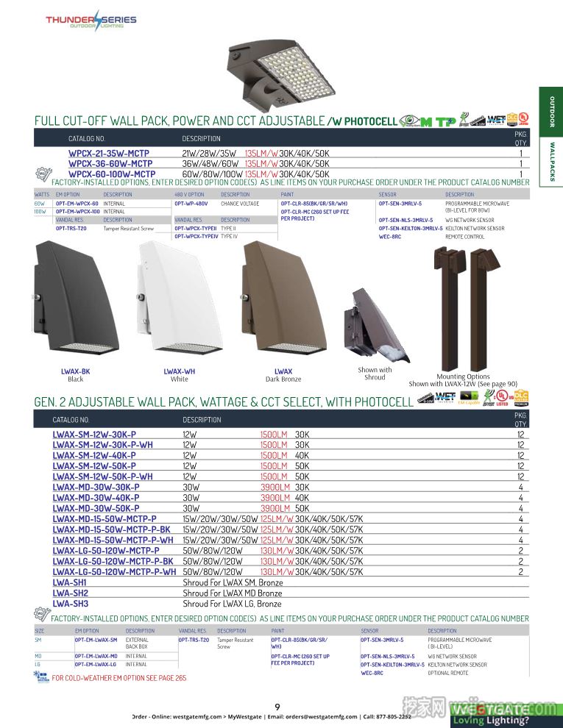
Task: Click the 'Loving Lighting?' text at bottom right
Action: click(x=492, y=721)
